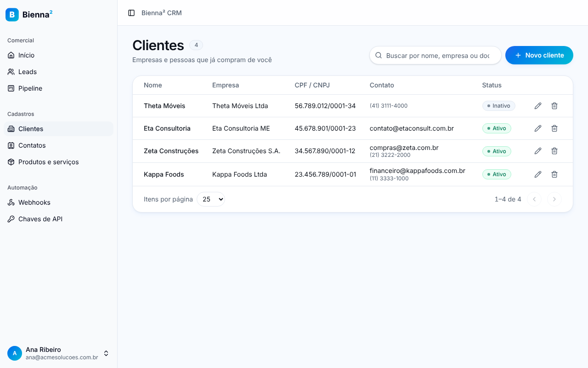Open Webhooks under Automação
Viewport: 588px width, 368px height.
[x=58, y=202]
